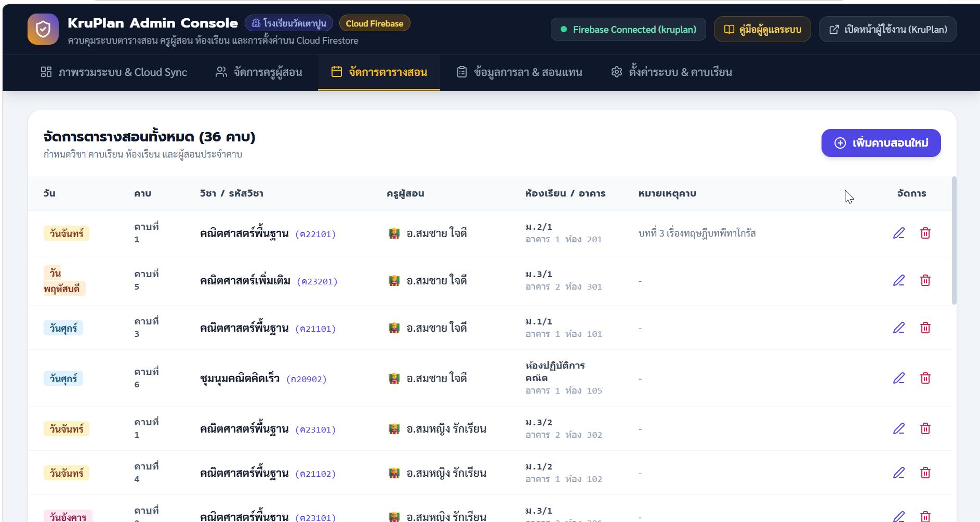Image resolution: width=980 pixels, height=522 pixels.
Task: Edit the ค22101 Monday period 1 row
Action: [x=899, y=233]
